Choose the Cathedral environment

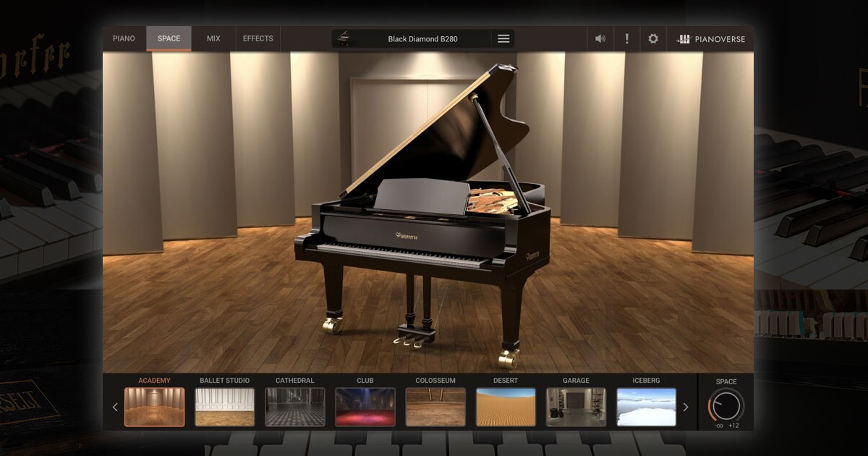click(x=295, y=407)
